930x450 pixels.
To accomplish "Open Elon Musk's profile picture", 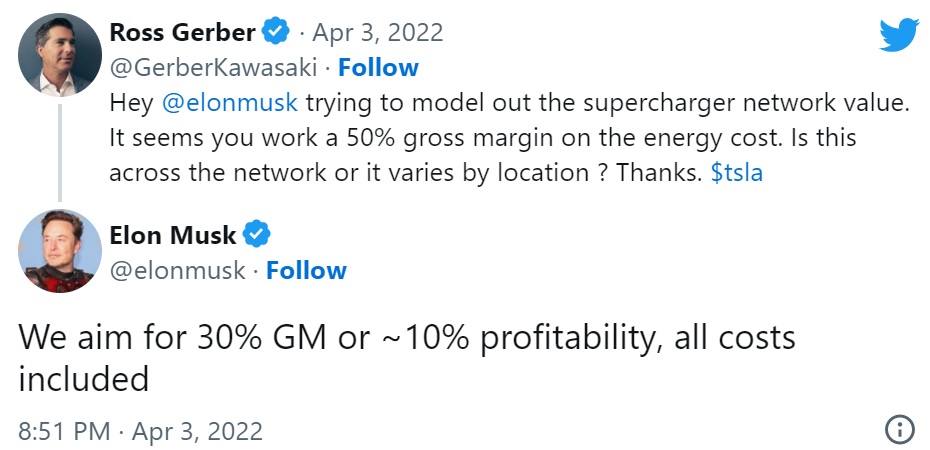I will [60, 251].
